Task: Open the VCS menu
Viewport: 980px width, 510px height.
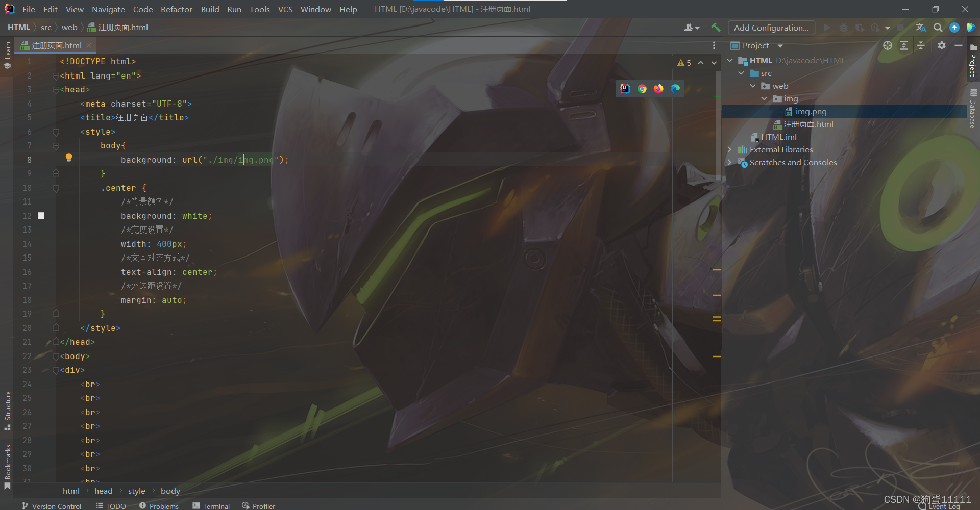Action: coord(285,9)
